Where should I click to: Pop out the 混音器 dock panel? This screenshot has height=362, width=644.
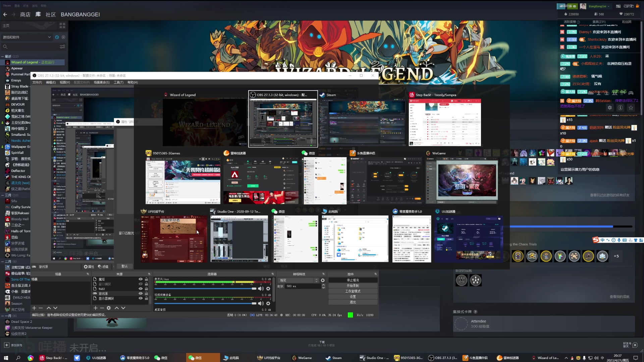pos(273,274)
